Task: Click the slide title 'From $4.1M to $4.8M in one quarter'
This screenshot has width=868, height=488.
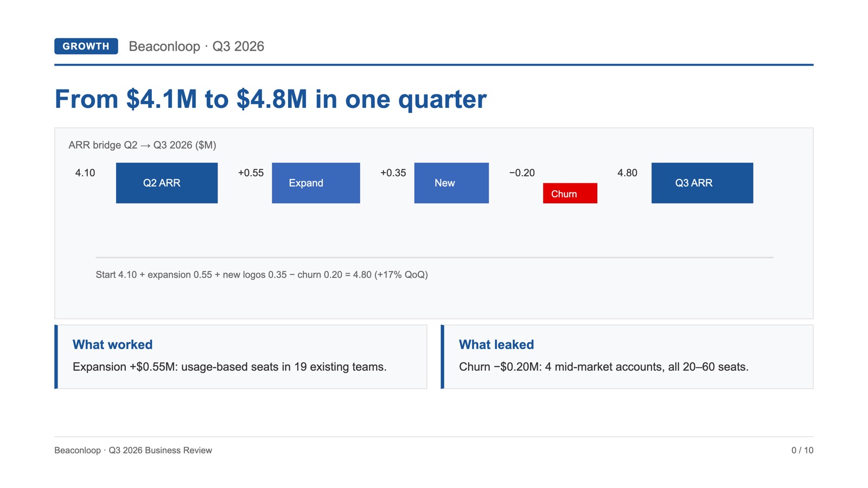Action: (x=271, y=99)
